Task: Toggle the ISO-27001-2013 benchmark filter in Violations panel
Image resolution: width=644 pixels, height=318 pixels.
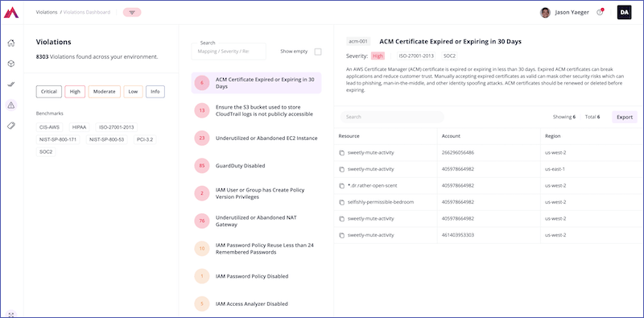Action: 117,127
